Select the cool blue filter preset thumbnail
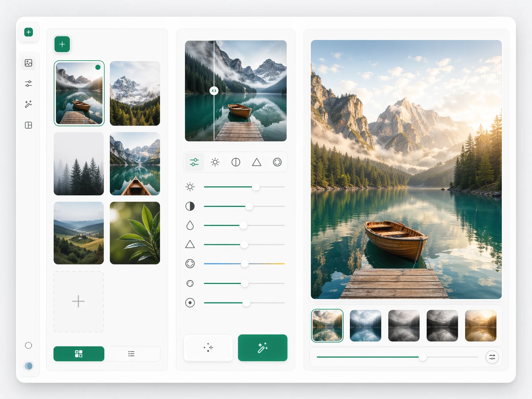532x399 pixels. (x=366, y=326)
